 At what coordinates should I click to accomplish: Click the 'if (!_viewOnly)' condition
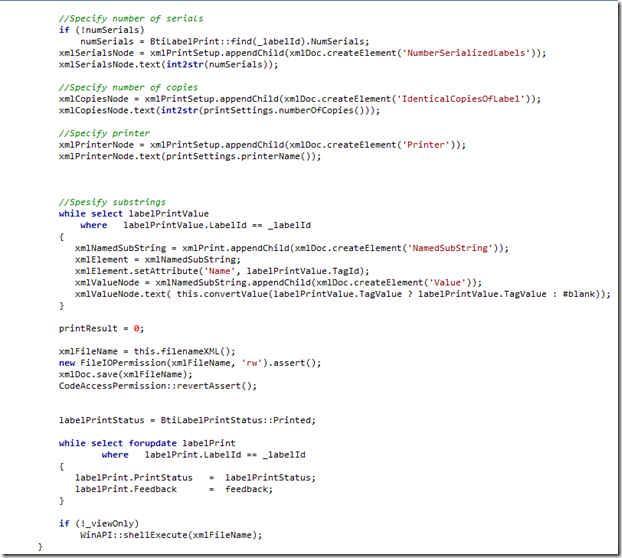pyautogui.click(x=98, y=522)
